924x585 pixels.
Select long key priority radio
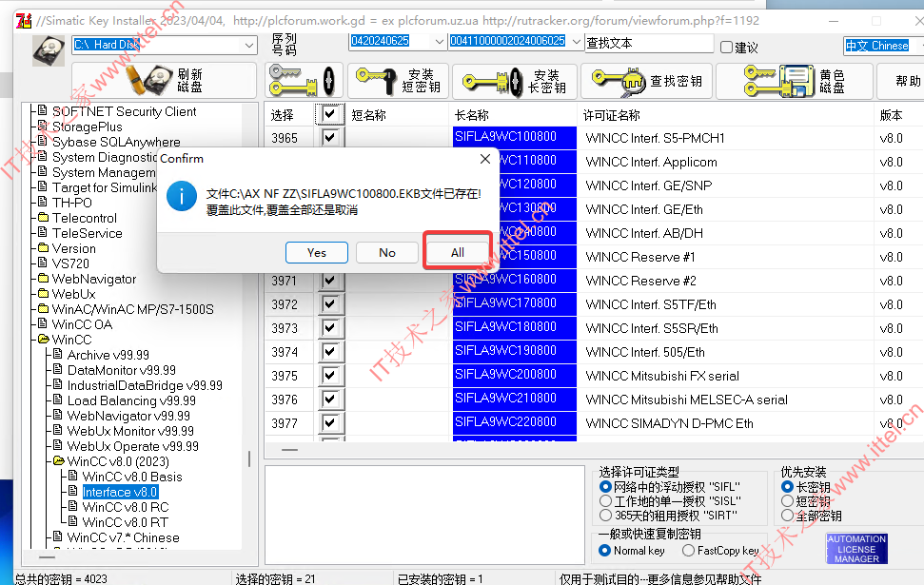(x=787, y=487)
